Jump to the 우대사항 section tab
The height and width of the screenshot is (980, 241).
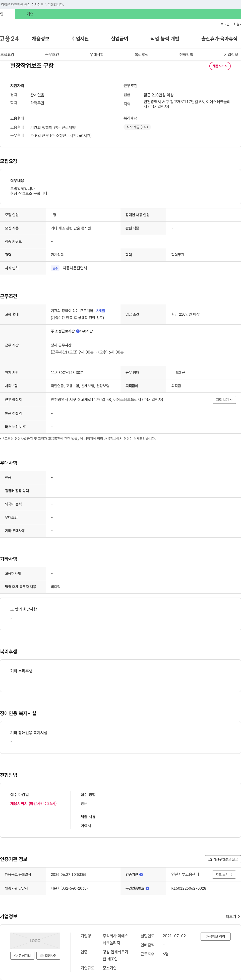[97, 55]
